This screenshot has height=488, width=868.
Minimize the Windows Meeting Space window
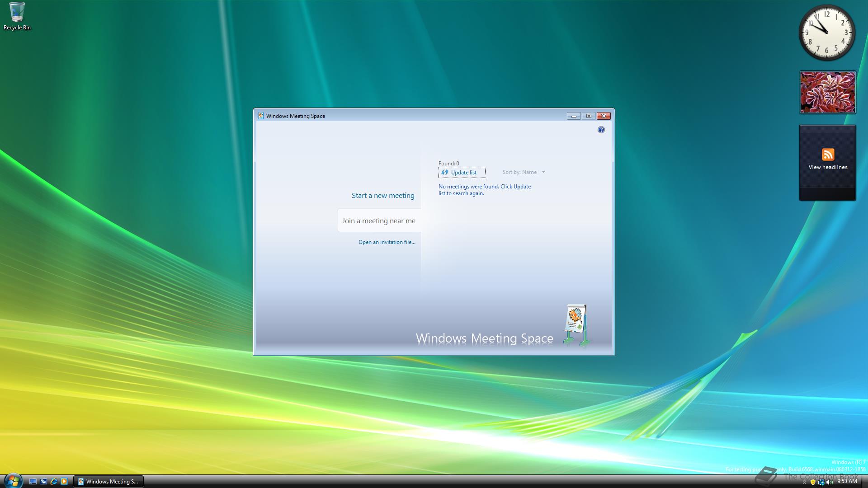[x=574, y=116]
